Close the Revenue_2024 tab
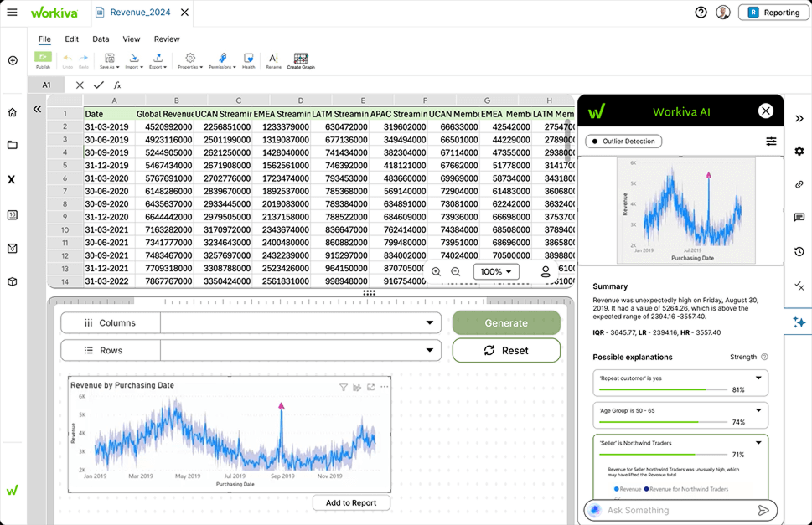The height and width of the screenshot is (525, 812). [x=184, y=12]
